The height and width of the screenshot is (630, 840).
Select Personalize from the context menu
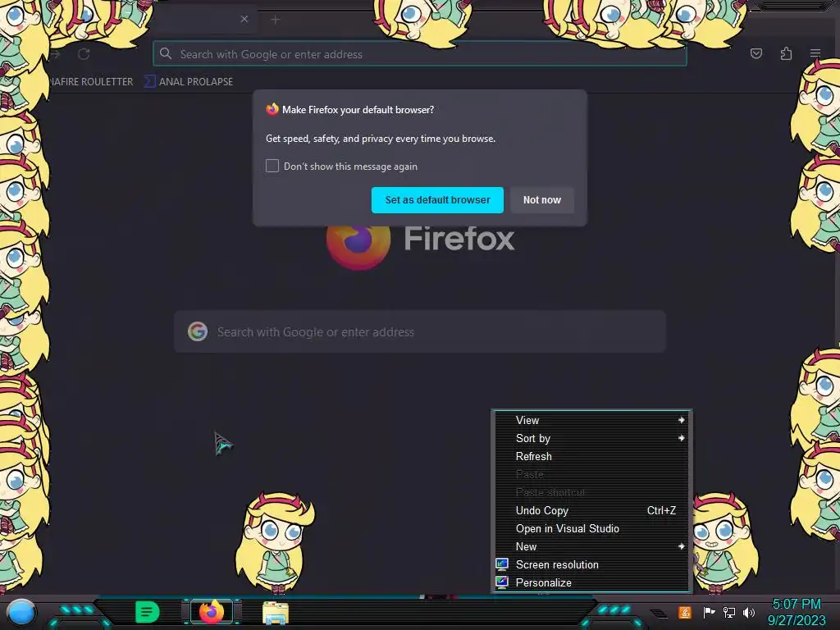[x=591, y=582]
